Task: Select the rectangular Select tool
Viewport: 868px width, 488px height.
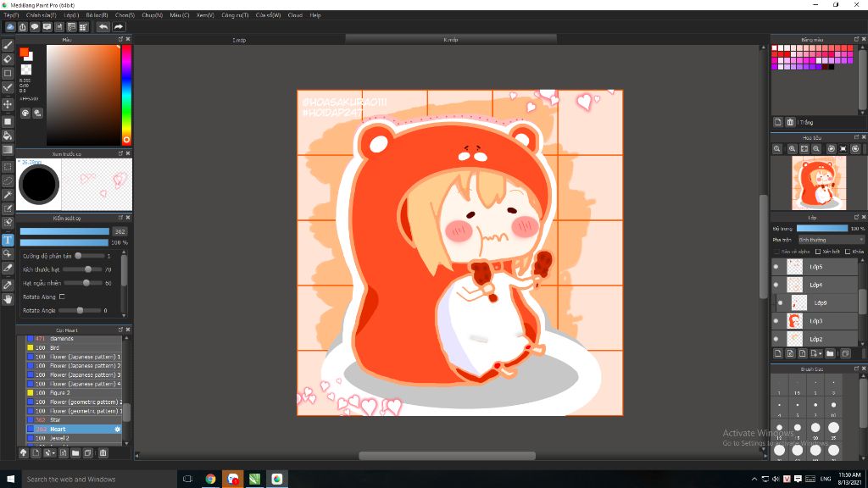Action: 8,167
